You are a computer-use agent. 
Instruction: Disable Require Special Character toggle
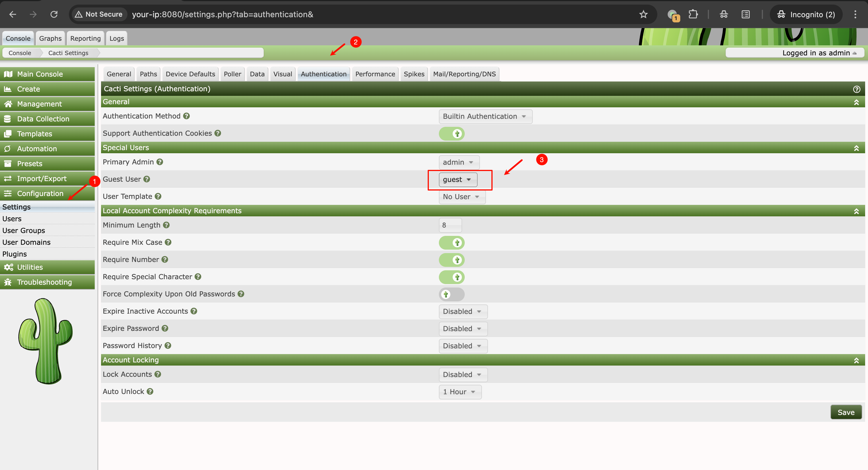click(x=452, y=277)
